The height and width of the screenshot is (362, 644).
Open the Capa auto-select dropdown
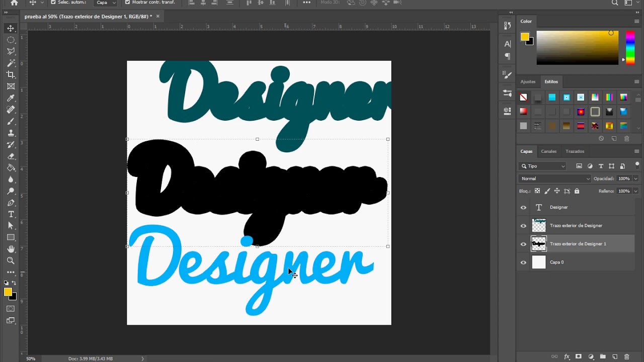click(106, 3)
